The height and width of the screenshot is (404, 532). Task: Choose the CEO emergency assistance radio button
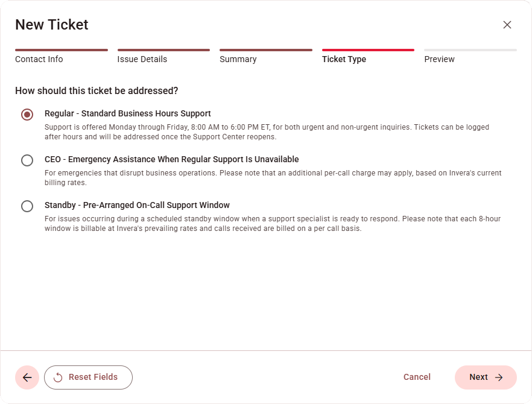[27, 160]
